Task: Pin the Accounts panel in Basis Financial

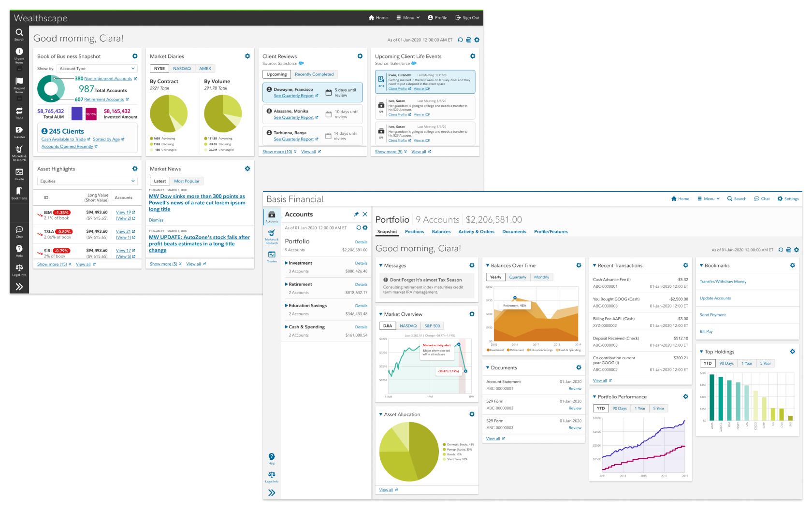Action: [356, 214]
